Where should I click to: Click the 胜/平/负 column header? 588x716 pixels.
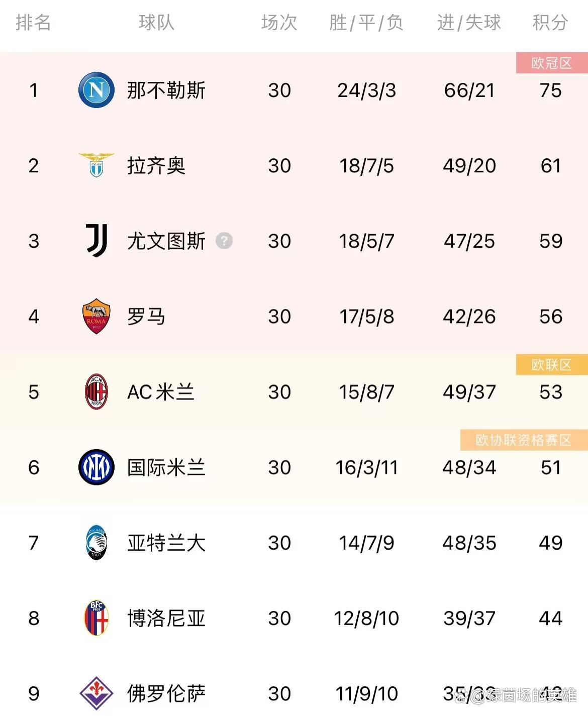[x=366, y=23]
